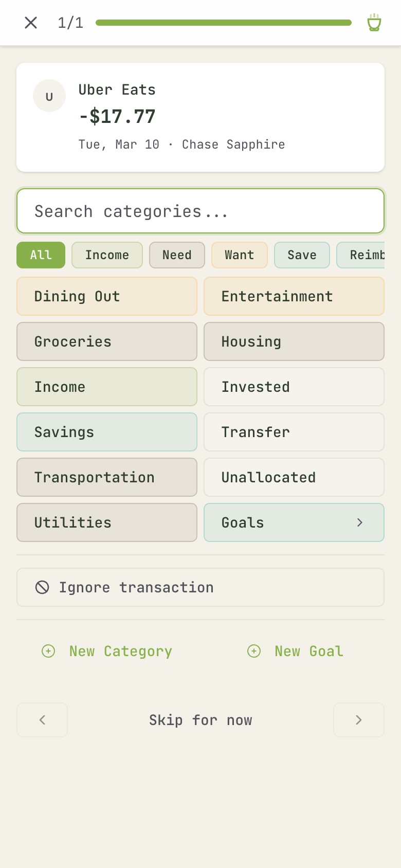Viewport: 401px width, 868px height.
Task: Click the plus icon next to New Goal
Action: coord(254,651)
